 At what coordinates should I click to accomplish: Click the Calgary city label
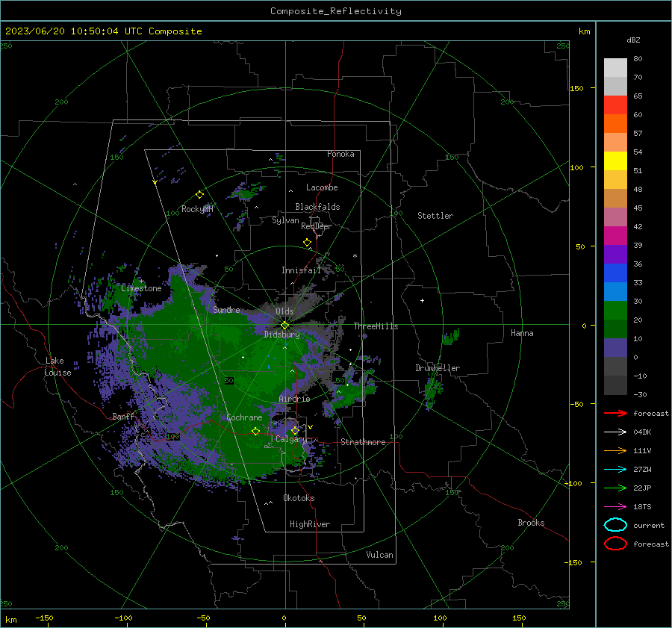pyautogui.click(x=291, y=439)
